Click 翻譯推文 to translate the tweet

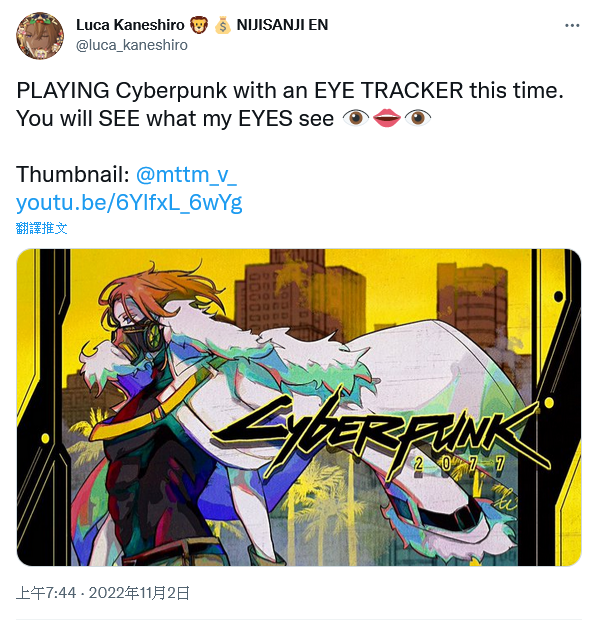pyautogui.click(x=42, y=228)
